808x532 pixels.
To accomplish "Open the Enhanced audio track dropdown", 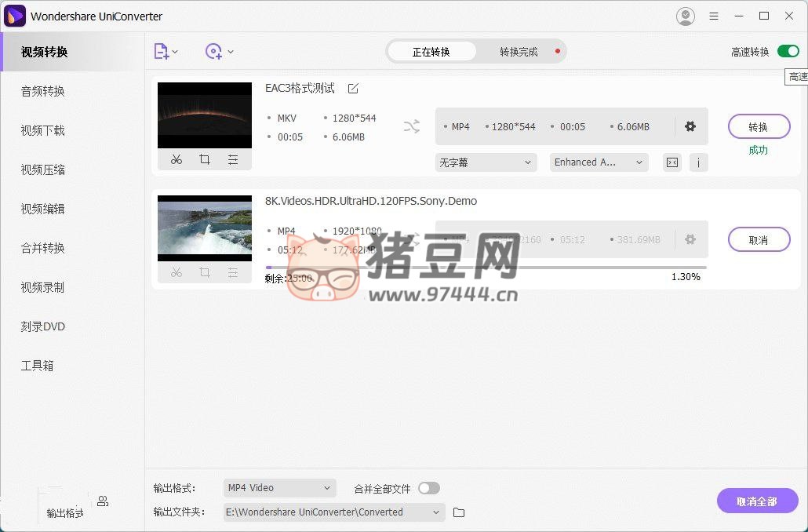I will pyautogui.click(x=598, y=162).
